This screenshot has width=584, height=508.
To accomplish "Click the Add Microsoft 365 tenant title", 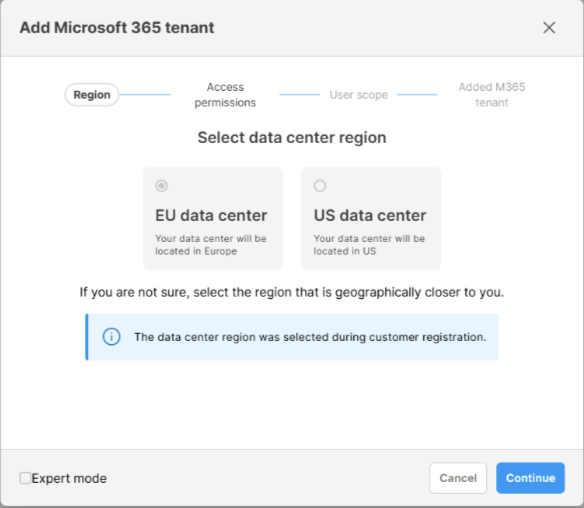I will point(117,28).
